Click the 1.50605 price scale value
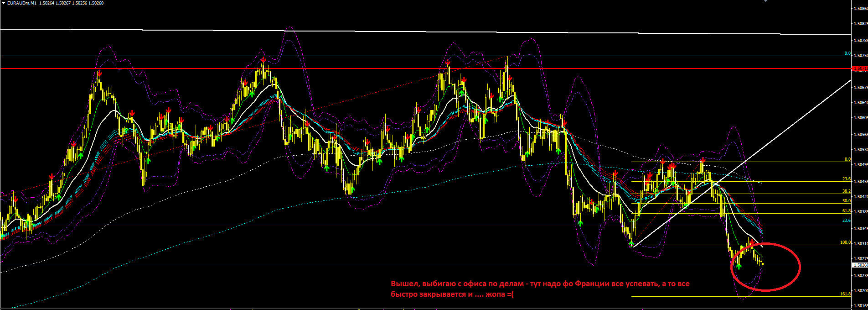Screen dimensions: 868x310 pos(861,118)
